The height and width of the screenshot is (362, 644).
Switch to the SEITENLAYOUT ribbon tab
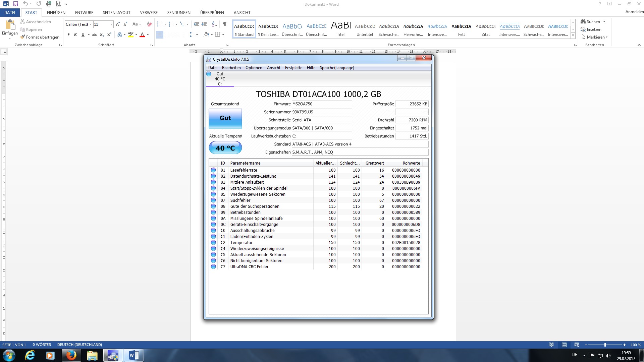click(x=116, y=13)
